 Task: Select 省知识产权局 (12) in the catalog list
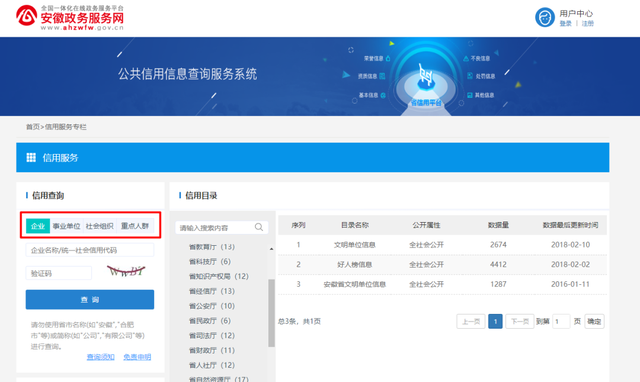coord(219,276)
